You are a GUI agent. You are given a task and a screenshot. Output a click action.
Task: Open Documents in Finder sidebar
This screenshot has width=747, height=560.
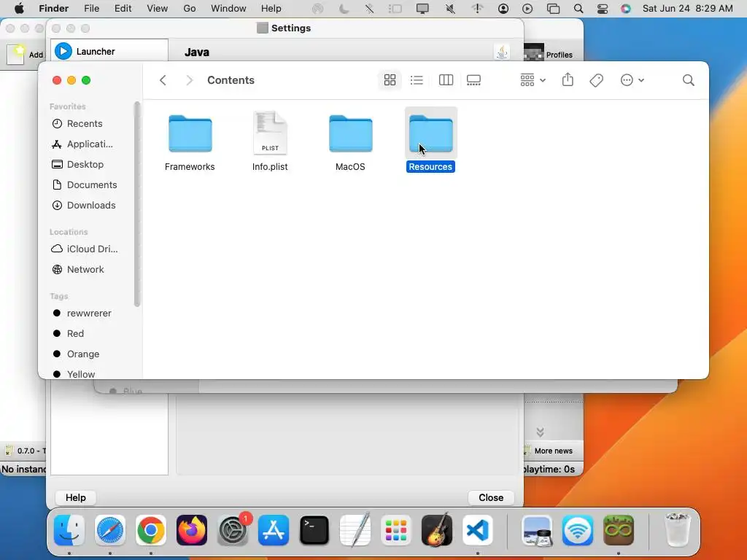coord(84,184)
